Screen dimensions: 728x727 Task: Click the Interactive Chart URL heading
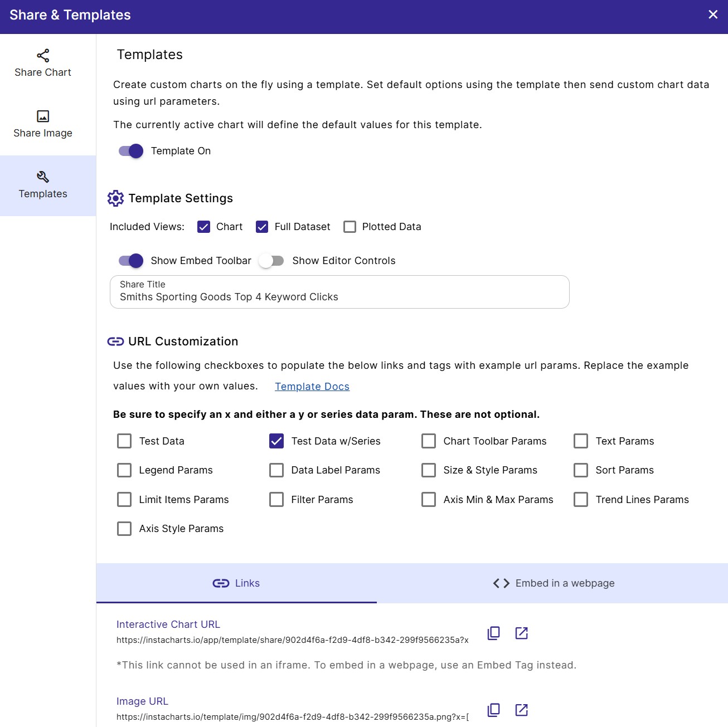168,624
